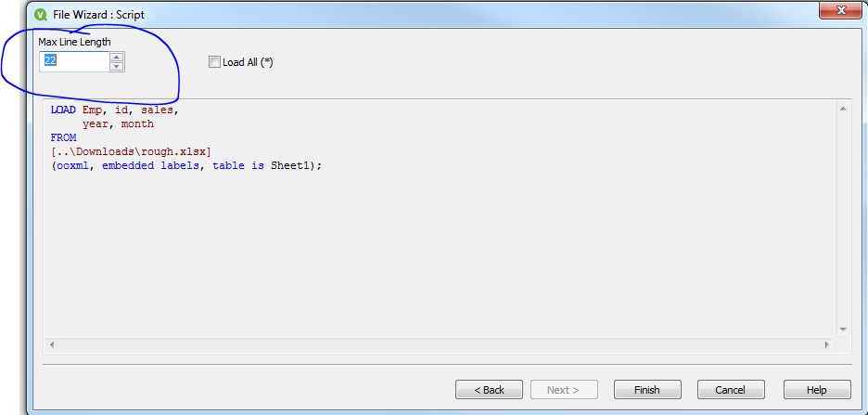Click the FROM keyword in the script
The image size is (868, 415).
(64, 138)
